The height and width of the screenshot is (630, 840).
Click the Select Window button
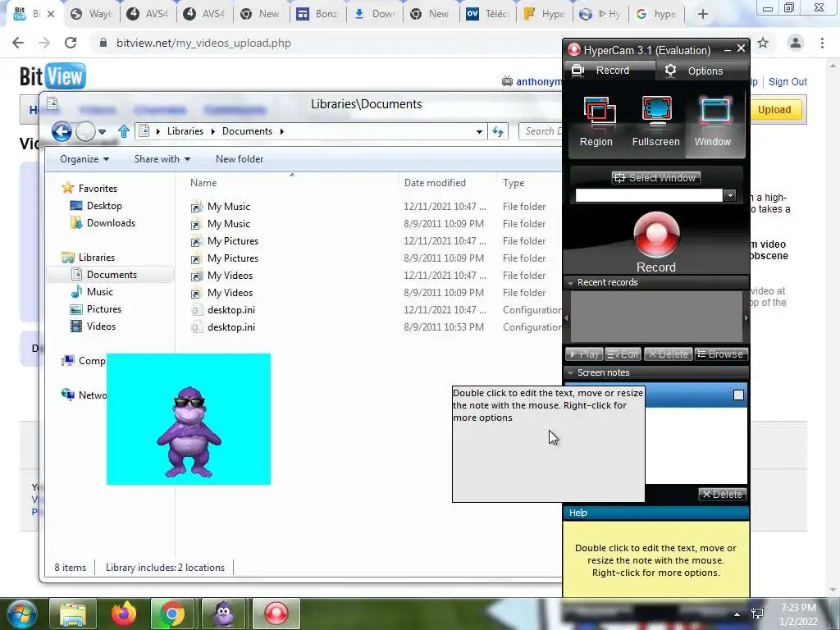pyautogui.click(x=656, y=177)
